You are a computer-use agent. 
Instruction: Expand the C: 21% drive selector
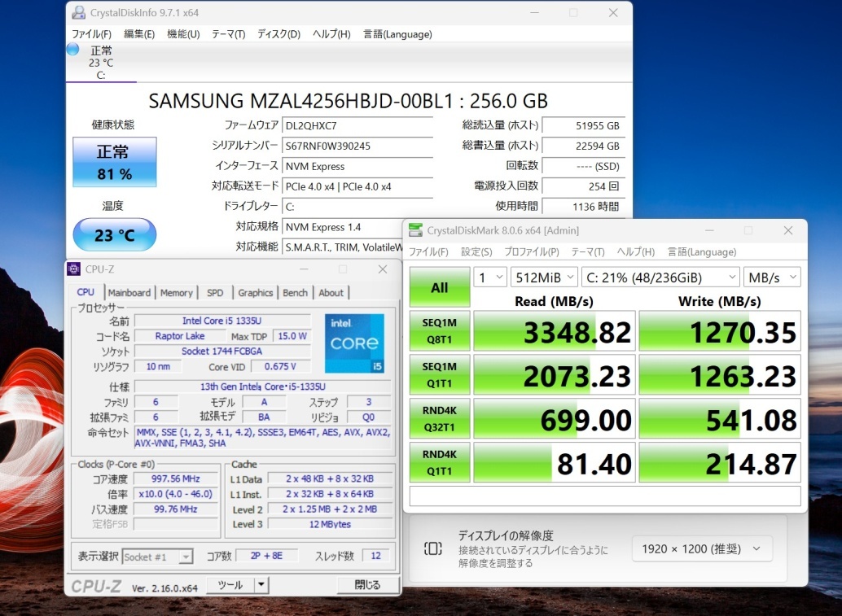(x=660, y=277)
